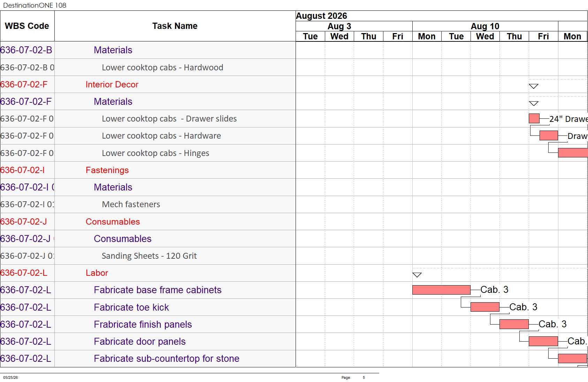Screen dimensions: 588x382
Task: Select the Aug 10 week header
Action: (x=485, y=26)
